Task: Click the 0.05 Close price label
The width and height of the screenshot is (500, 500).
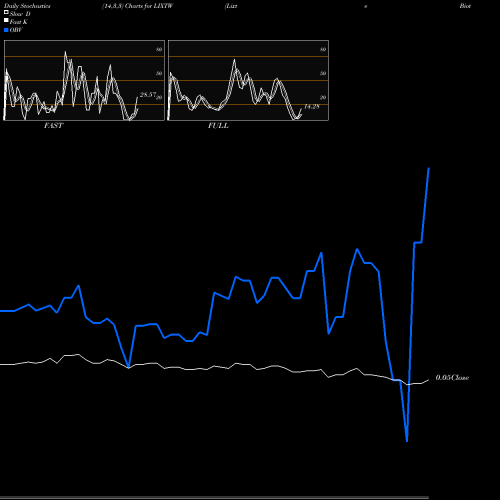Action: 452,378
